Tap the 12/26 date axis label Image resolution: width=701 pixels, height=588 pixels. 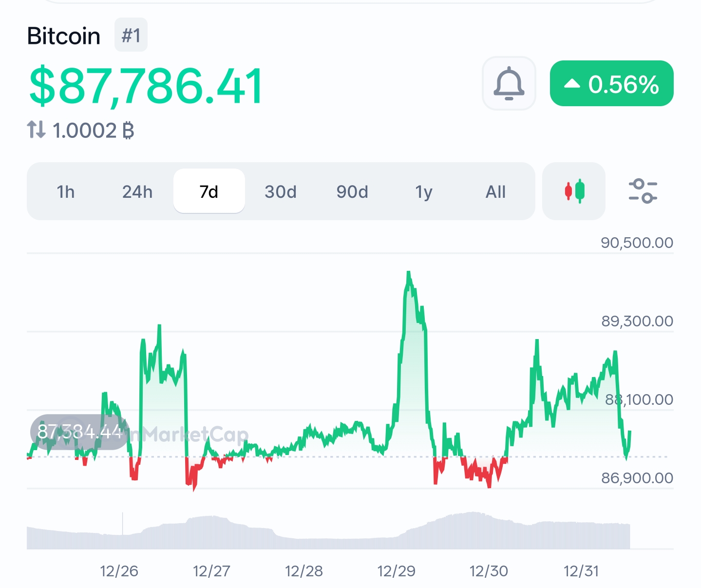coord(119,571)
